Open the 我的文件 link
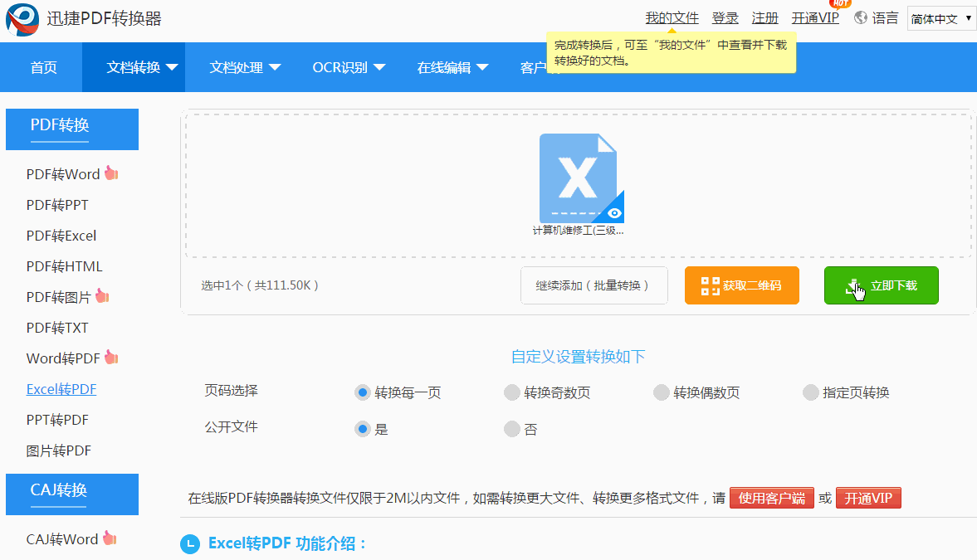 pyautogui.click(x=672, y=17)
